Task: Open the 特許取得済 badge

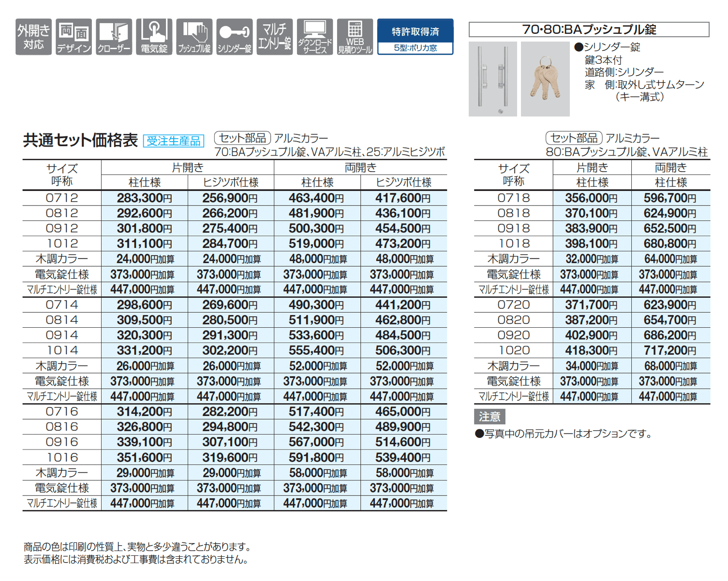Action: [x=415, y=31]
